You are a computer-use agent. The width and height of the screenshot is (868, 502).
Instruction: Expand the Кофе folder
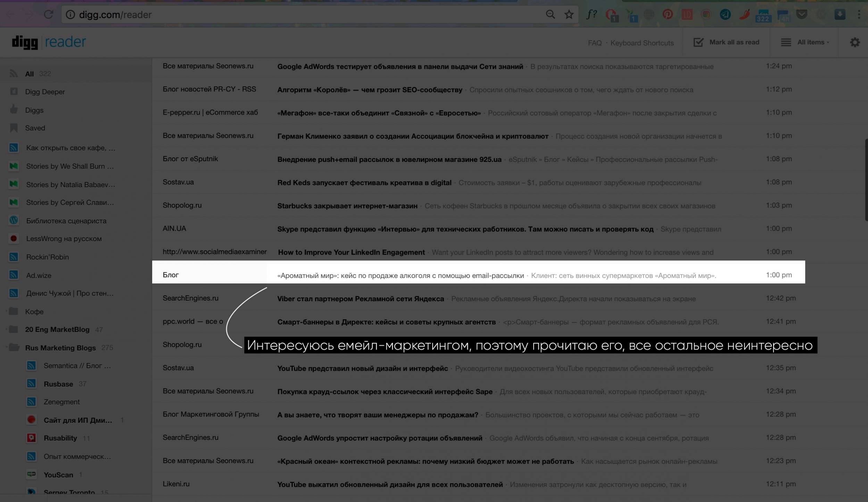pyautogui.click(x=6, y=311)
